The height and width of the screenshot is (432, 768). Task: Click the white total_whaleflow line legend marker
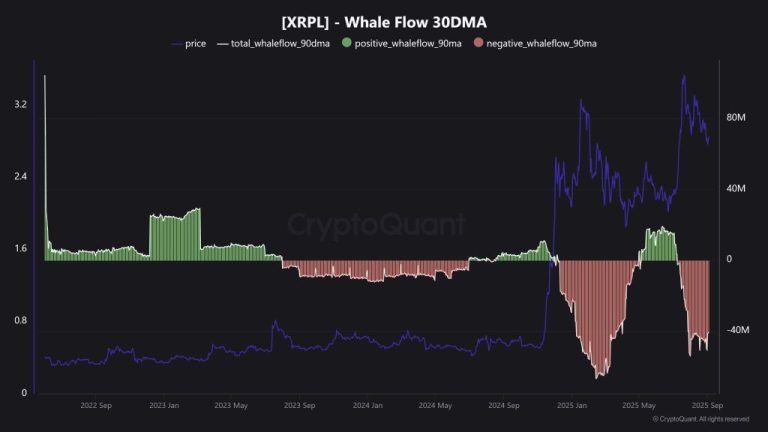pos(223,44)
